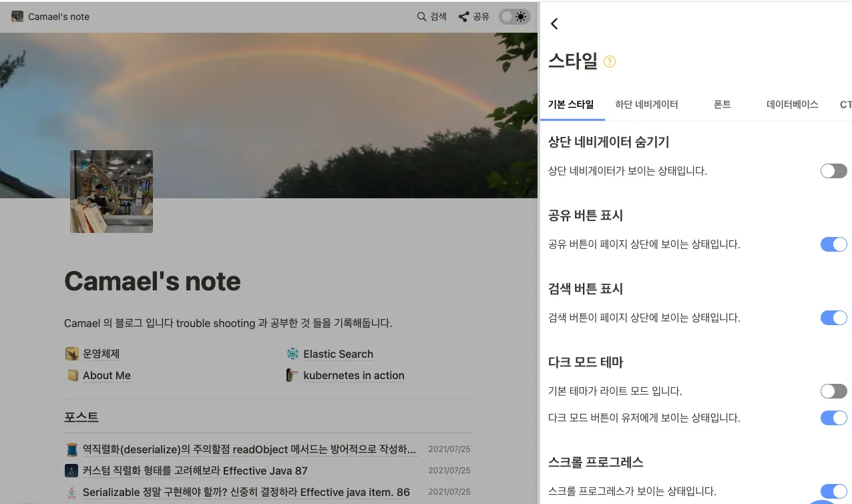
Task: Open the 역직렬화(deserialize) post link
Action: tap(250, 449)
